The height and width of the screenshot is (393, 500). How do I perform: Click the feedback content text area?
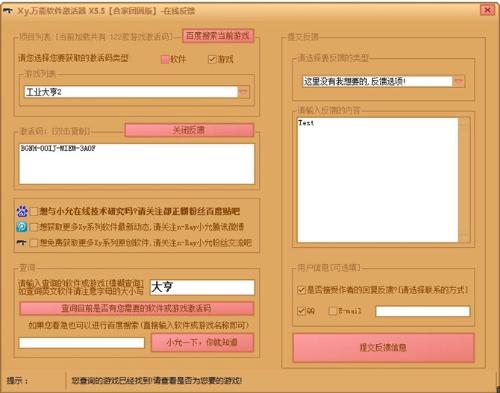378,180
